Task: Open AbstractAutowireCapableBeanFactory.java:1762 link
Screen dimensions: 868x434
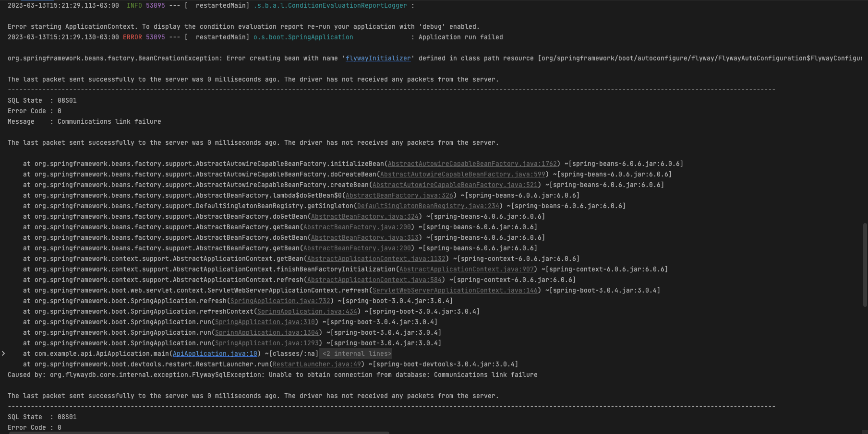Action: point(472,164)
